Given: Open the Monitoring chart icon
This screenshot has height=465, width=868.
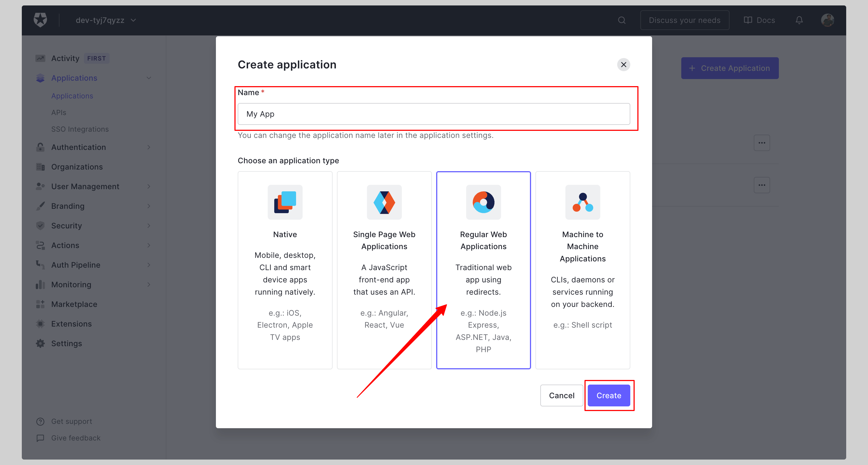Looking at the screenshot, I should [x=40, y=284].
